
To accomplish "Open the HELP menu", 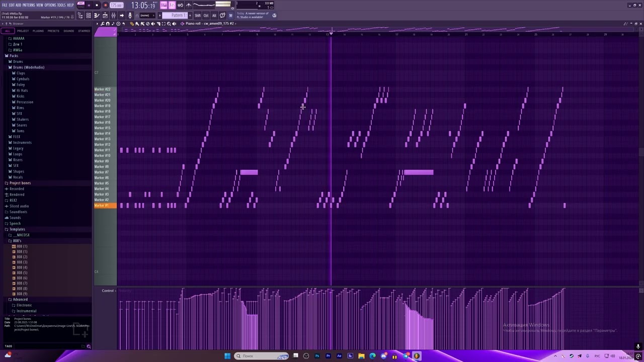I will [70, 5].
